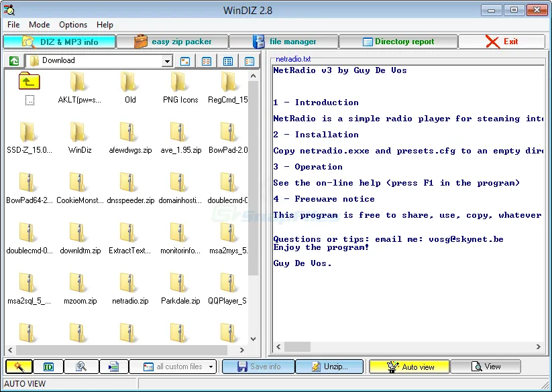Open the Help menu
Screen dimensions: 552x392
click(105, 25)
